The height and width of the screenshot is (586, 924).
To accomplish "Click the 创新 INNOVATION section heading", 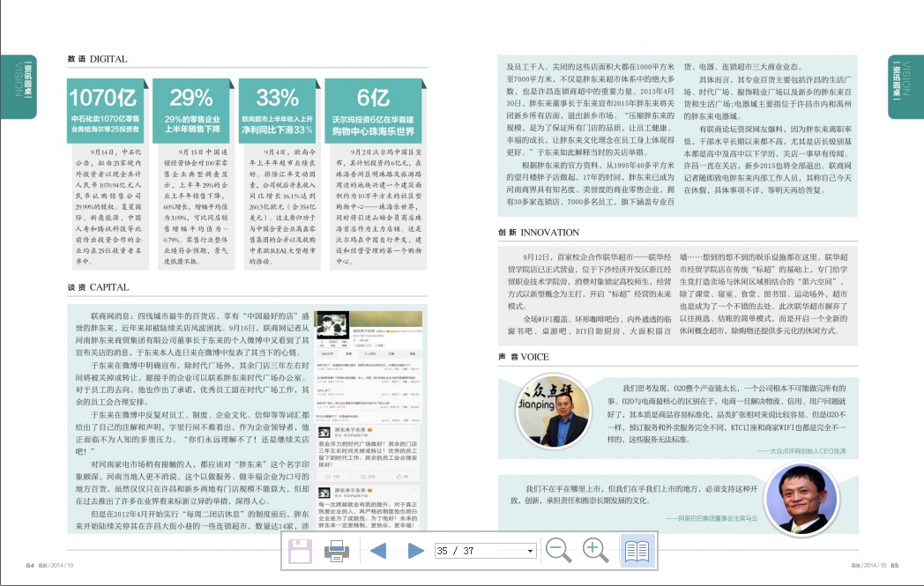I will [x=538, y=233].
